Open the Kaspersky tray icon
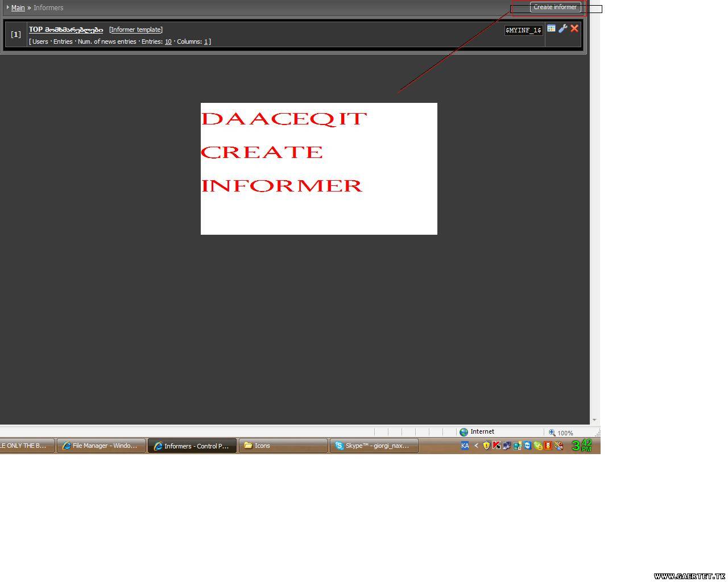The width and height of the screenshot is (728, 582). (x=497, y=446)
